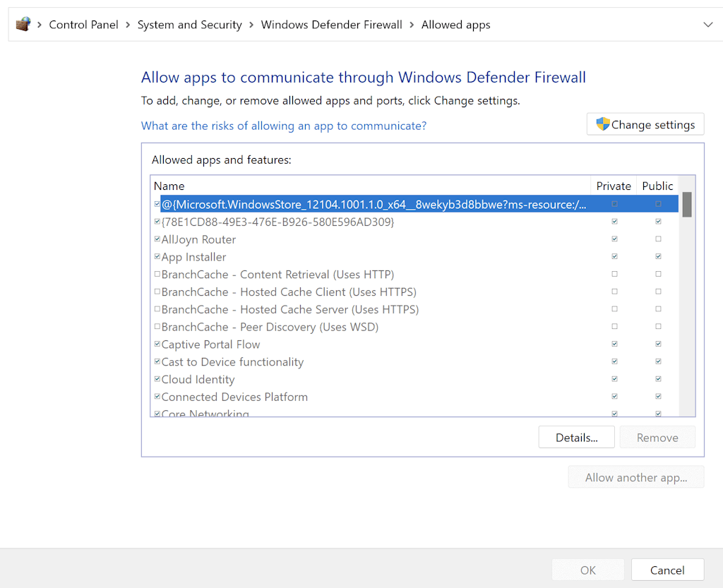Toggle the App Installer enable checkbox

coord(157,256)
